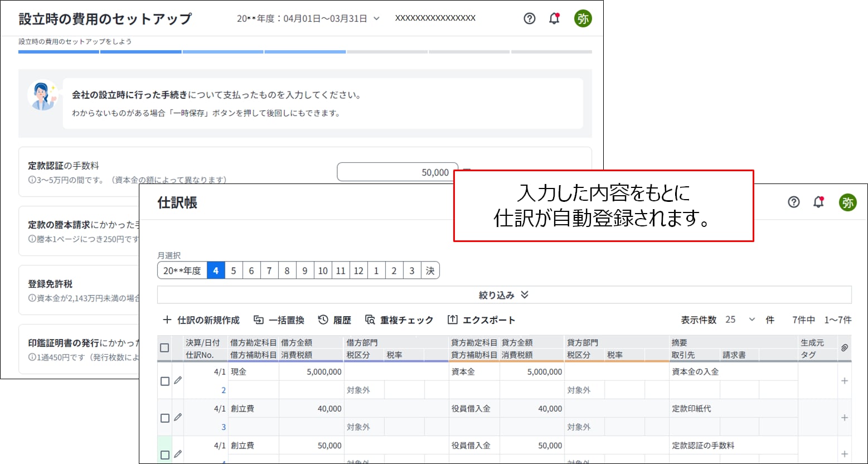Tick the checkbox for the 現金 5,000,000 entry

164,381
